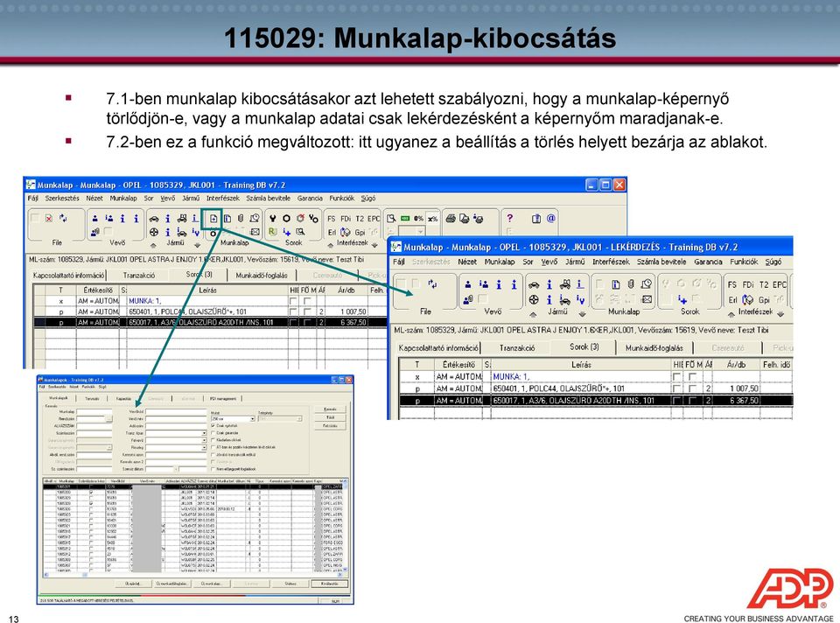
Task: Click up arrow beside Jármű label in LEKÉRDEZÉS window
Action: (x=533, y=314)
